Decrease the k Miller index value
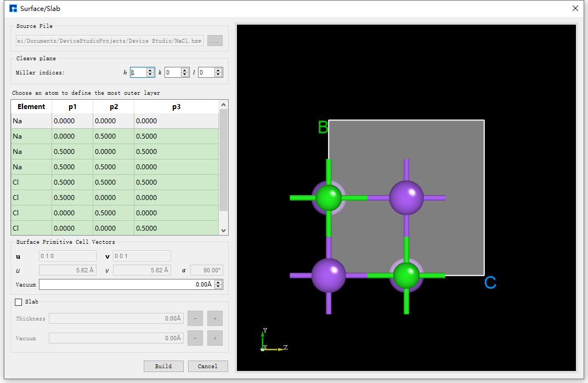Screen dimensions: 588x383 click(185, 75)
